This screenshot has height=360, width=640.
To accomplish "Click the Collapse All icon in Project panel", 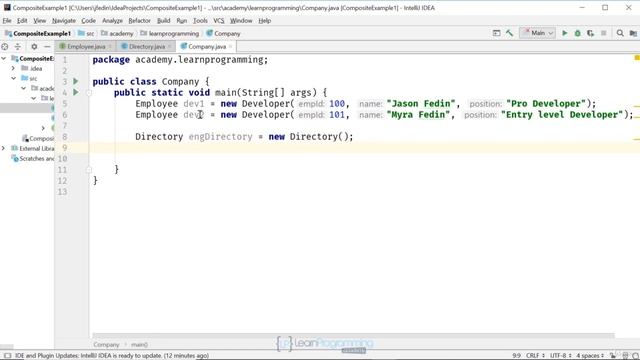I will tap(18, 47).
